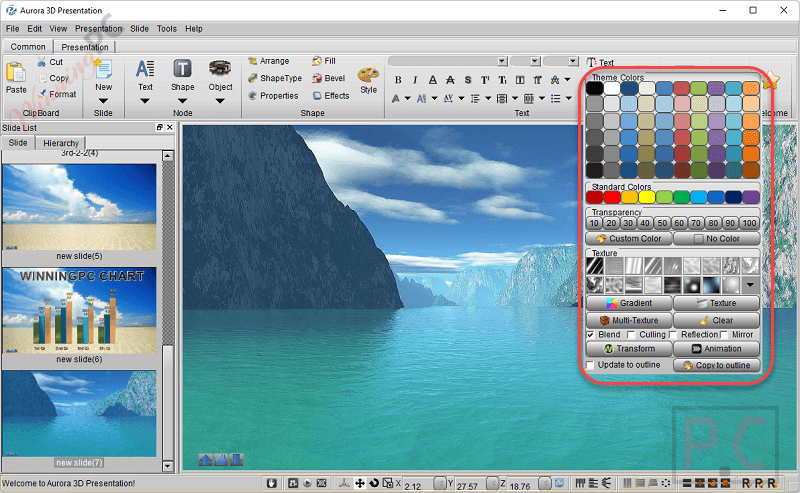
Task: Check Update to outline option
Action: pos(590,365)
